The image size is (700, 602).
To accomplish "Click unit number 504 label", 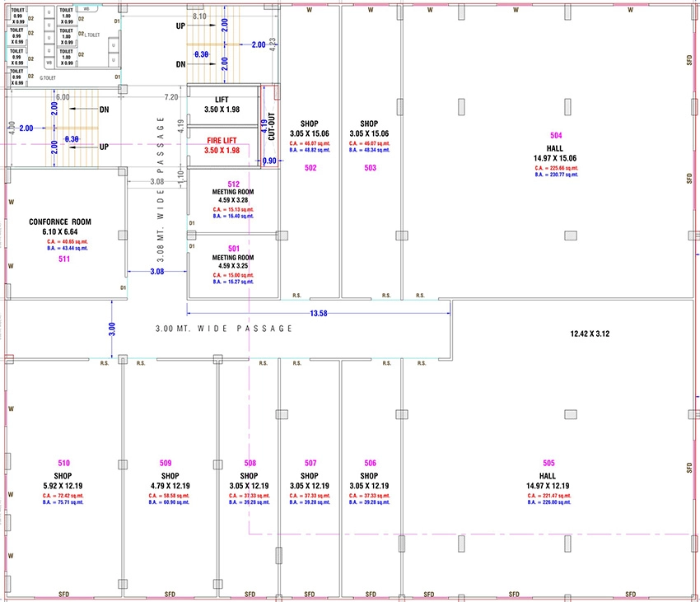I will click(556, 135).
